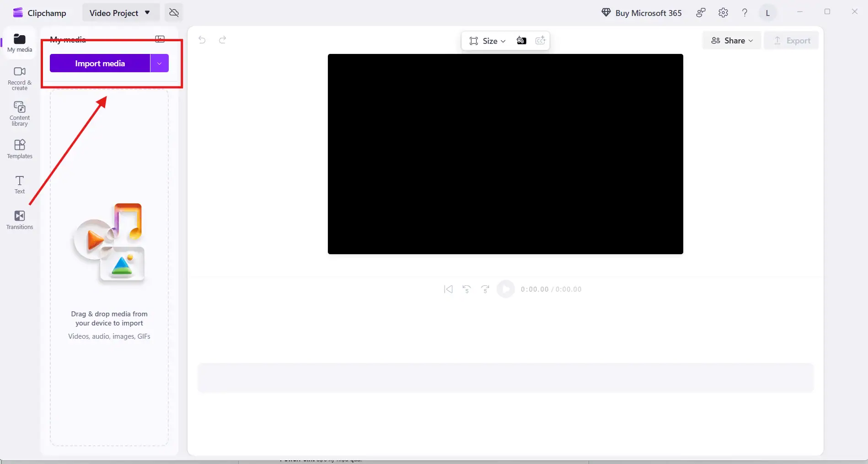Select the Record & create sidebar icon
The image size is (868, 464).
pos(19,77)
